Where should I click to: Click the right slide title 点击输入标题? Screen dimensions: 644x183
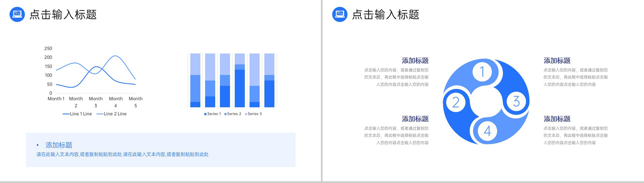point(386,15)
